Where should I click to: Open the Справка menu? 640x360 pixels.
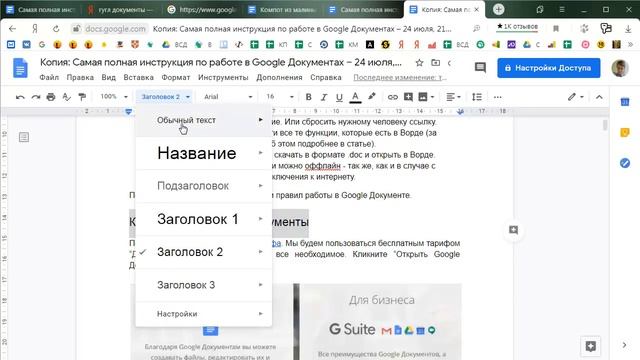point(325,78)
